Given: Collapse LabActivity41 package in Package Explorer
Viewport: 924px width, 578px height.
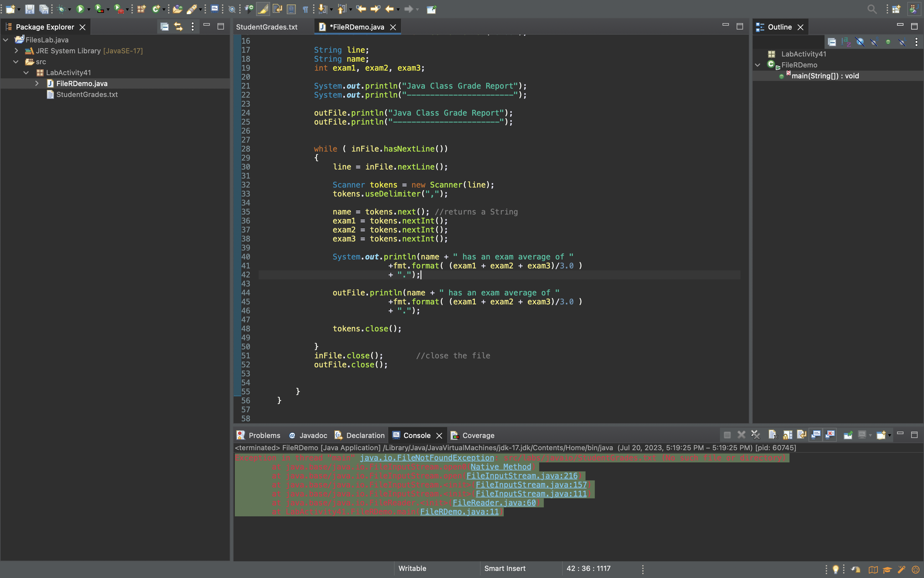Looking at the screenshot, I should (26, 72).
